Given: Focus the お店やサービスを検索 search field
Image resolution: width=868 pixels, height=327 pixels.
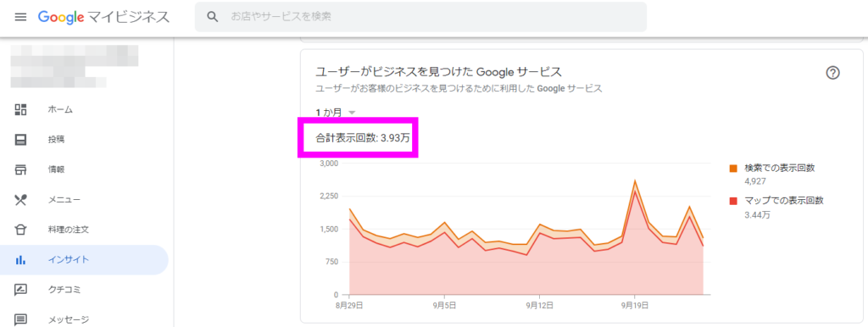Looking at the screenshot, I should tap(420, 17).
